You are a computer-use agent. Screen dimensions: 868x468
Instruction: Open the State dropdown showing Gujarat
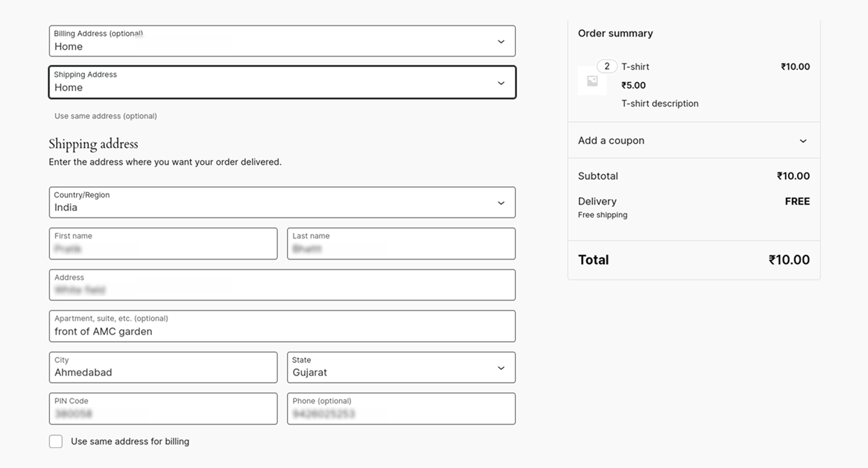point(401,367)
